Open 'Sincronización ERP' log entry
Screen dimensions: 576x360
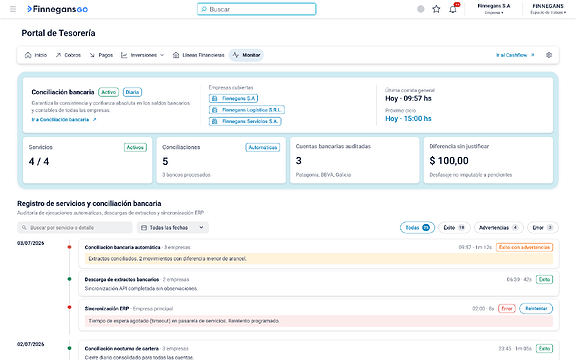[x=318, y=315]
